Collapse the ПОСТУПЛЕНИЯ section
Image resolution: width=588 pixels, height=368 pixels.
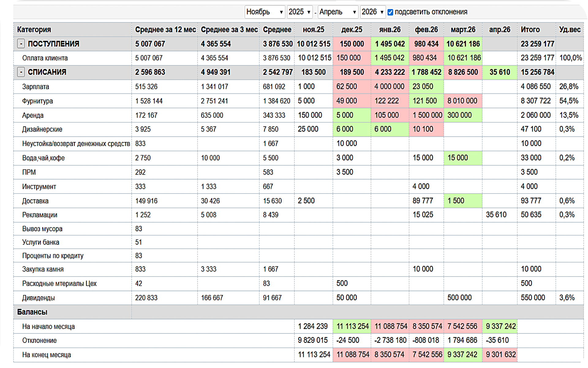click(21, 44)
